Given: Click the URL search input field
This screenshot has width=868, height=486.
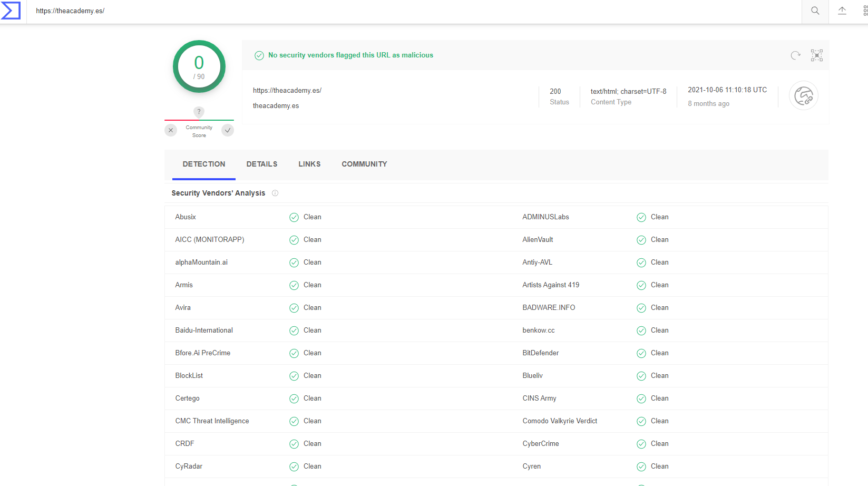Looking at the screenshot, I should [414, 11].
